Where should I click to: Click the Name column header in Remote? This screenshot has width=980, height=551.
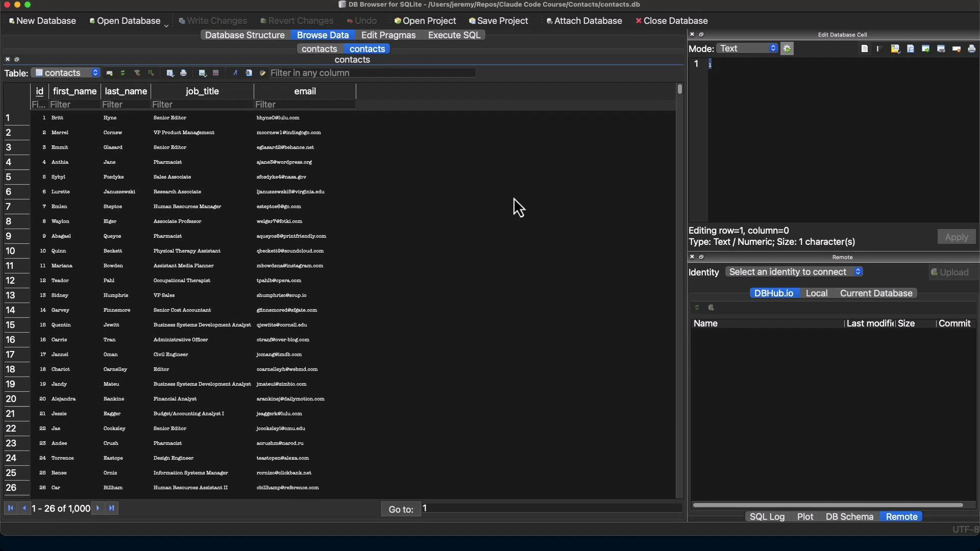[767, 323]
